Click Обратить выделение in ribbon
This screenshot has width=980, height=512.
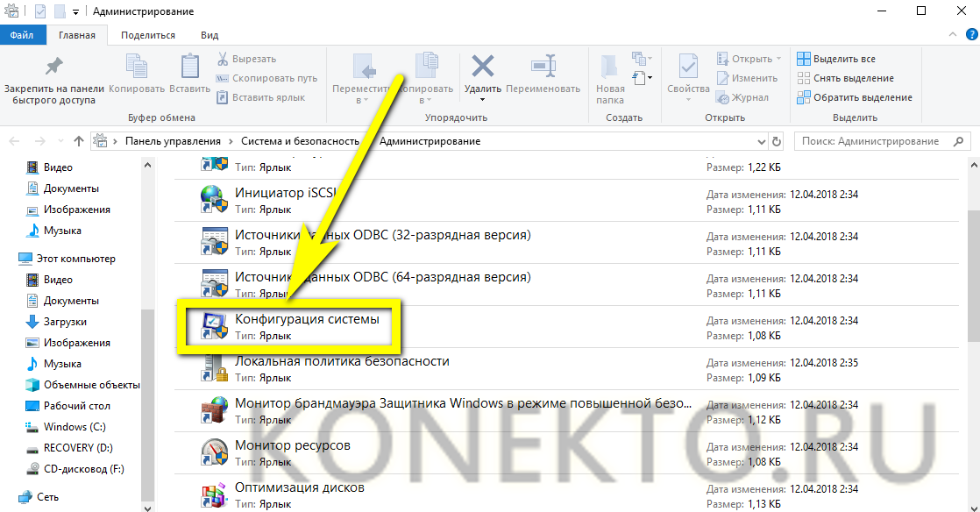pyautogui.click(x=854, y=97)
